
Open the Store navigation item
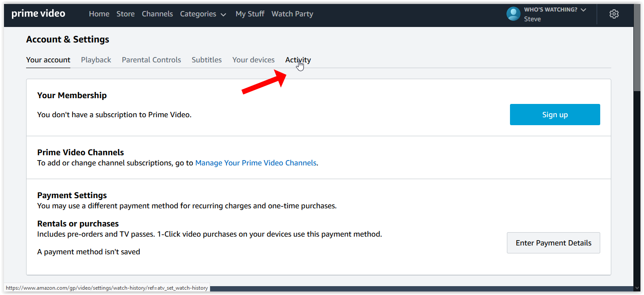[x=126, y=14]
